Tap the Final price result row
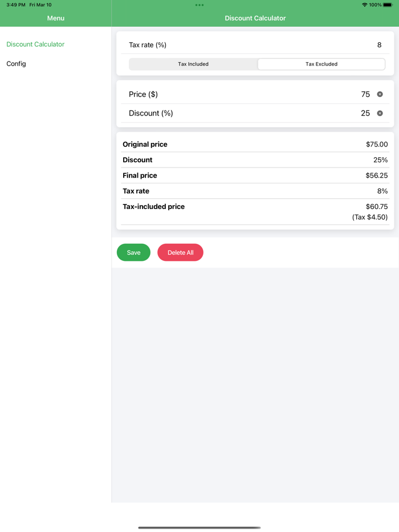 click(x=255, y=175)
